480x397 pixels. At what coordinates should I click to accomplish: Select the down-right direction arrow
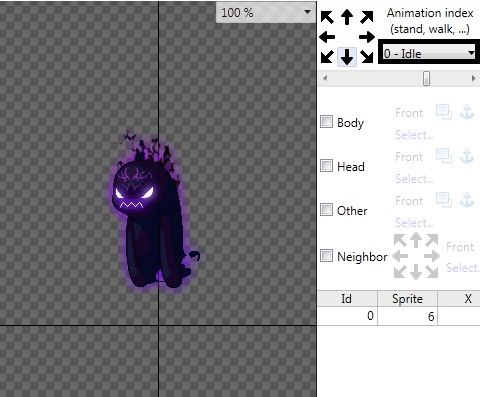click(x=367, y=57)
